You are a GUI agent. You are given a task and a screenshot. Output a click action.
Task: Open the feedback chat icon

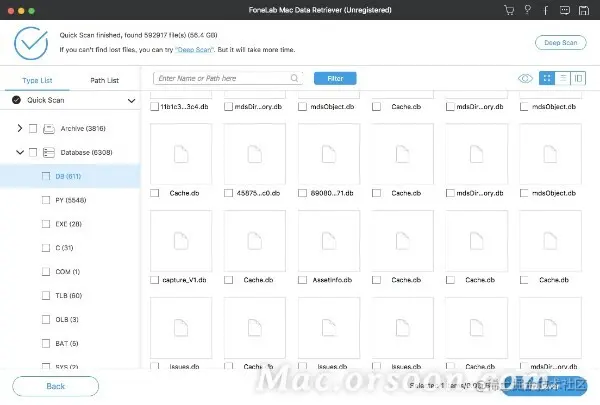pyautogui.click(x=565, y=10)
